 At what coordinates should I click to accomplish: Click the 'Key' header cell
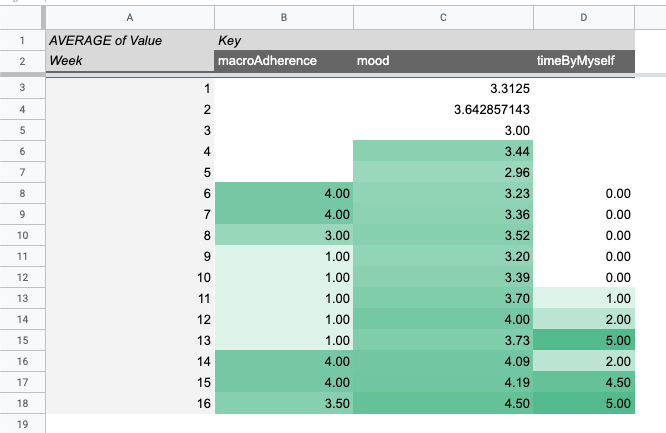click(284, 40)
